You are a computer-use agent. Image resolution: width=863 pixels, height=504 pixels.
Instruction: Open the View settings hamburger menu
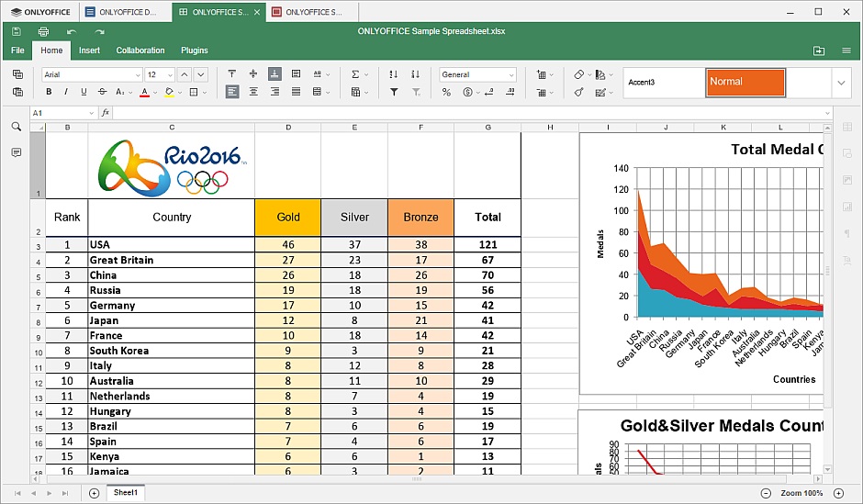pyautogui.click(x=846, y=50)
